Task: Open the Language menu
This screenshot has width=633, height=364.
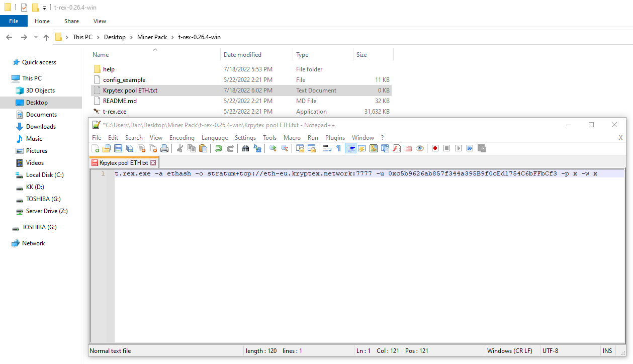Action: click(215, 137)
